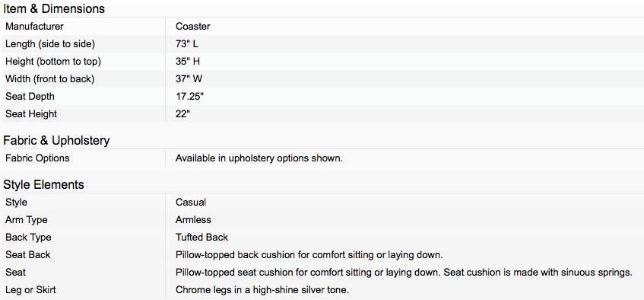Select the Width (front to back) label
Viewport: 644px width, 300px height.
49,79
